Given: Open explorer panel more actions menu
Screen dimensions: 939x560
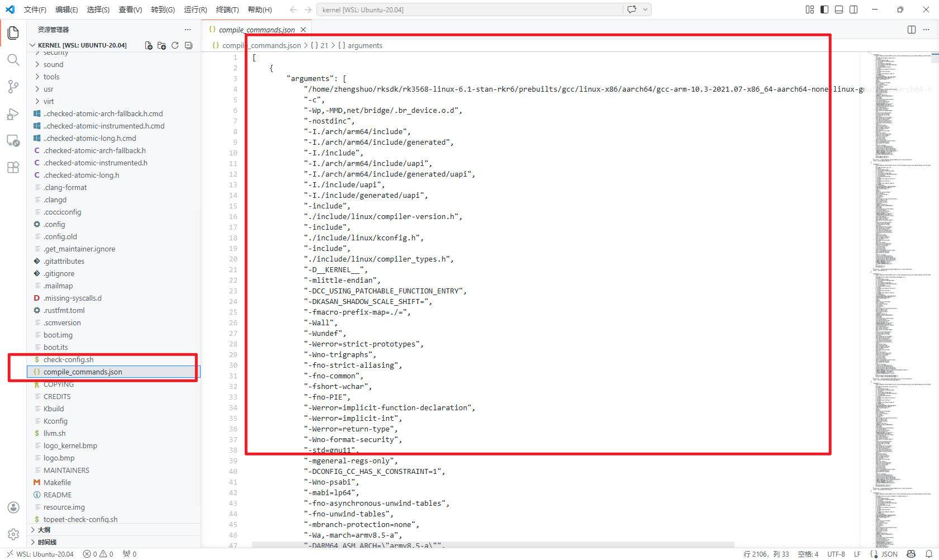Looking at the screenshot, I should coord(188,30).
